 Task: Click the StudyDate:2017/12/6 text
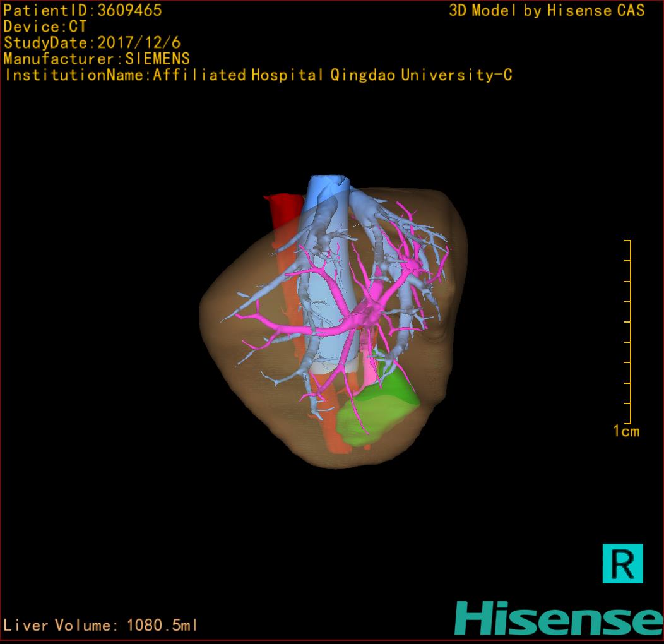(x=92, y=43)
